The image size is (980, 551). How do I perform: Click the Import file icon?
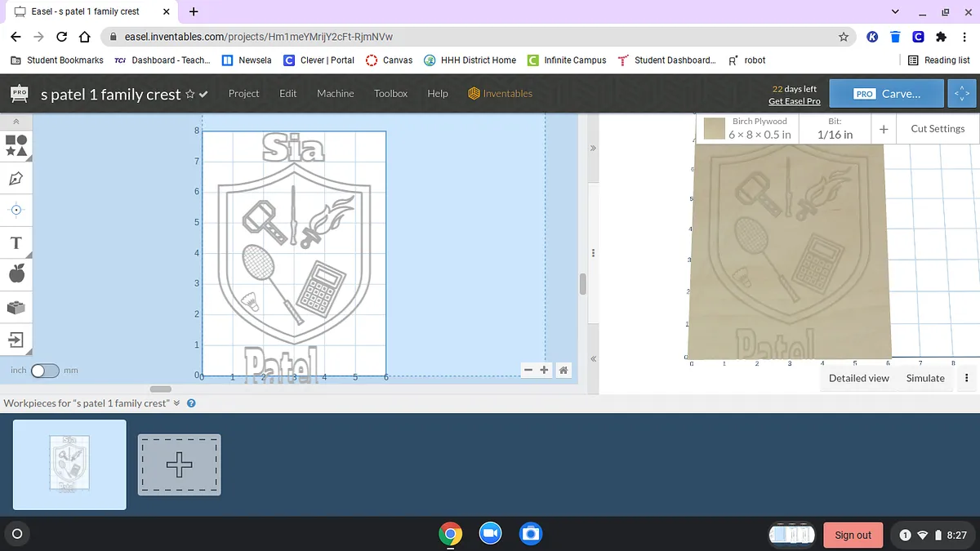pos(16,339)
